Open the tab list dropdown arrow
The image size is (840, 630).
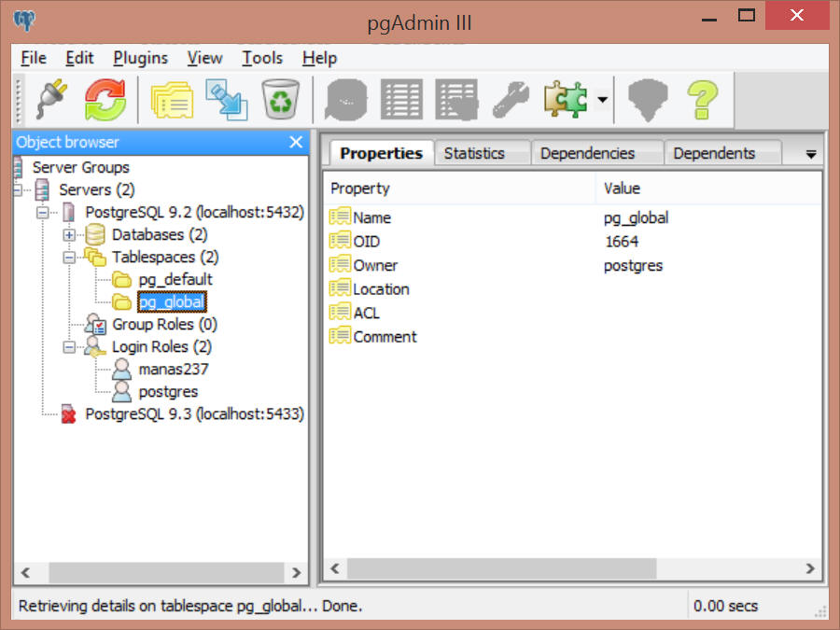click(x=811, y=154)
